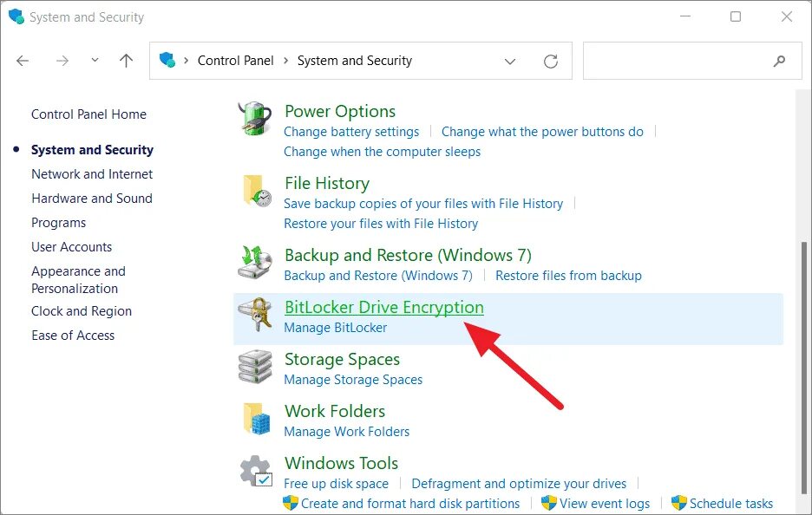Image resolution: width=812 pixels, height=515 pixels.
Task: Click in the Control Panel search box
Action: pos(692,61)
